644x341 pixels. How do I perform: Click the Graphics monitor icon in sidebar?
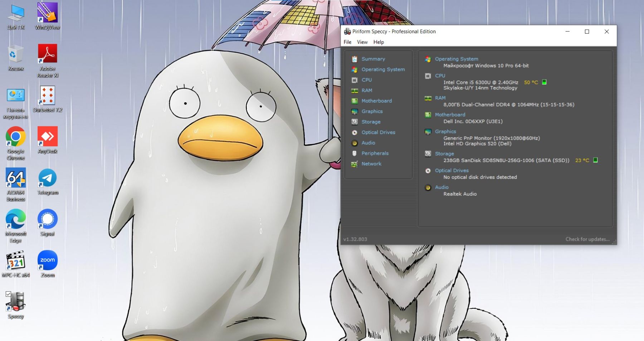tap(355, 112)
